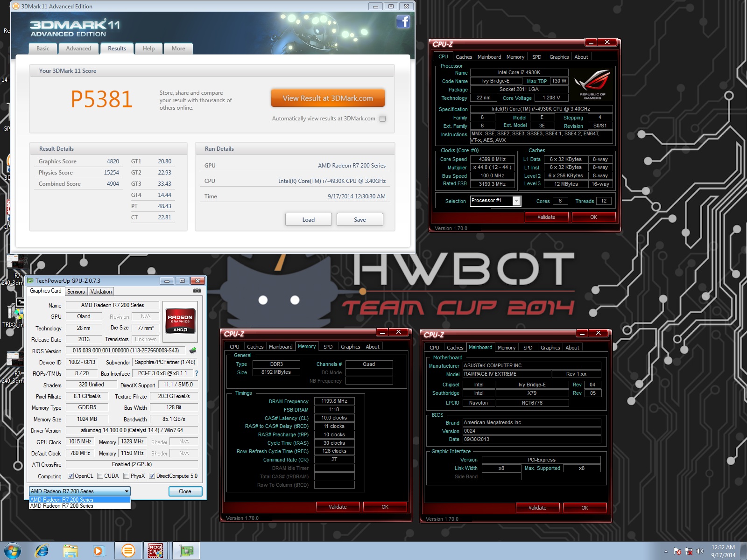Click the Save button in Run Details

pyautogui.click(x=360, y=219)
